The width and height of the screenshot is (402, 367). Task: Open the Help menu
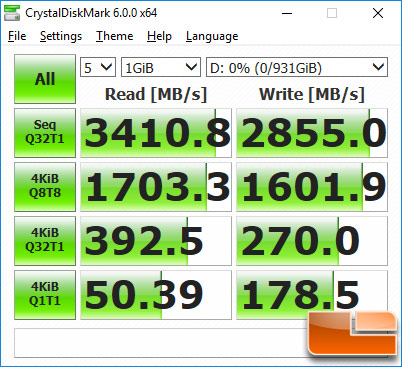159,36
